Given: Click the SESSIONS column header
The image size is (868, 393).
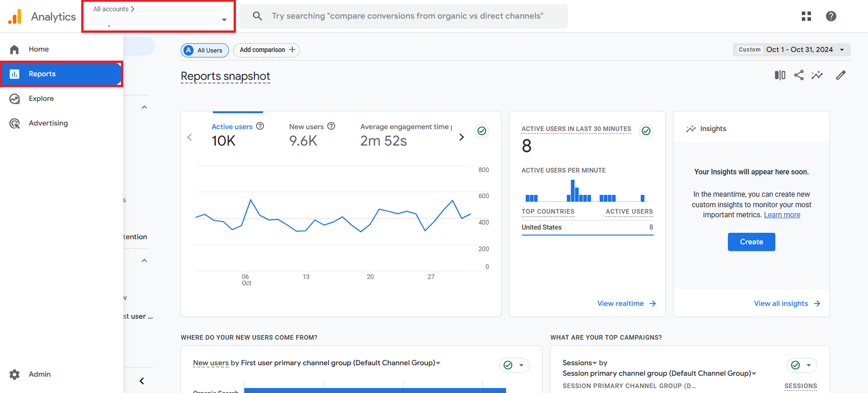Looking at the screenshot, I should click(x=801, y=386).
